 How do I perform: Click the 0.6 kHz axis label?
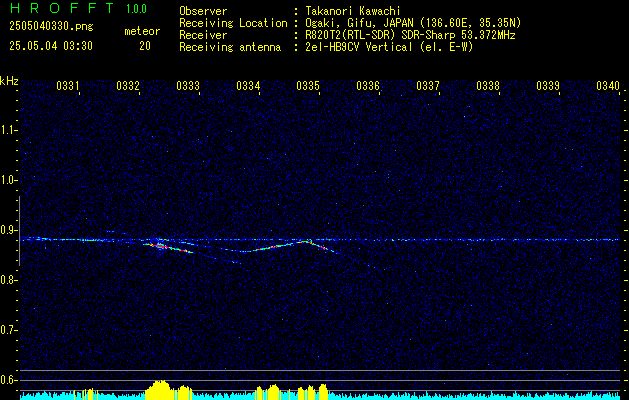(x=7, y=380)
